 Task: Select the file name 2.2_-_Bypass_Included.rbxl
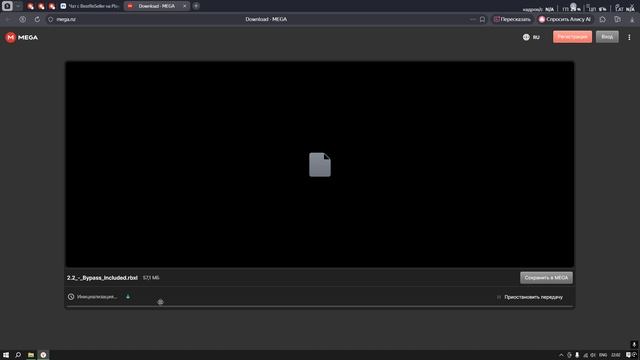(x=102, y=278)
